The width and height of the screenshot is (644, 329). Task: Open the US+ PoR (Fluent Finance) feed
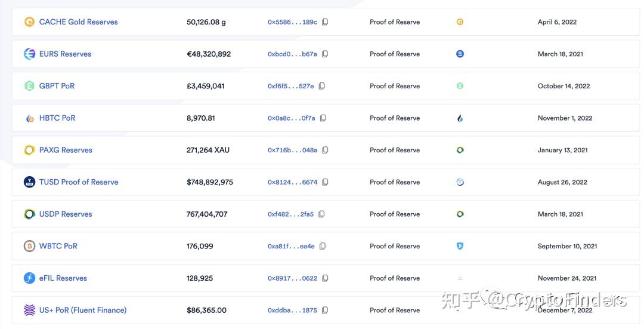[x=83, y=310]
